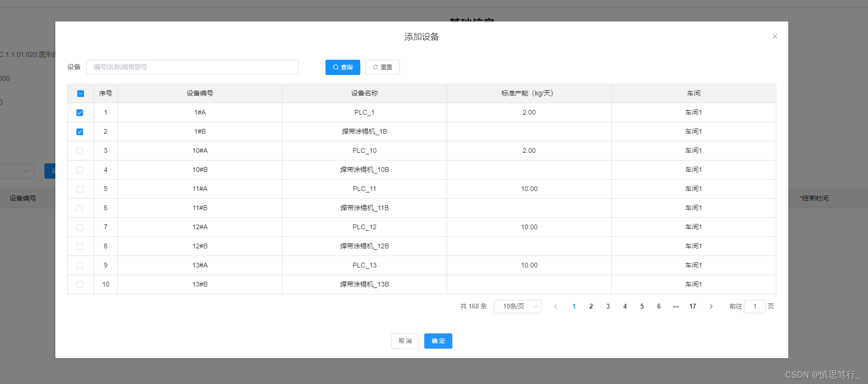Open the 10条/页 page size dropdown

(x=518, y=307)
